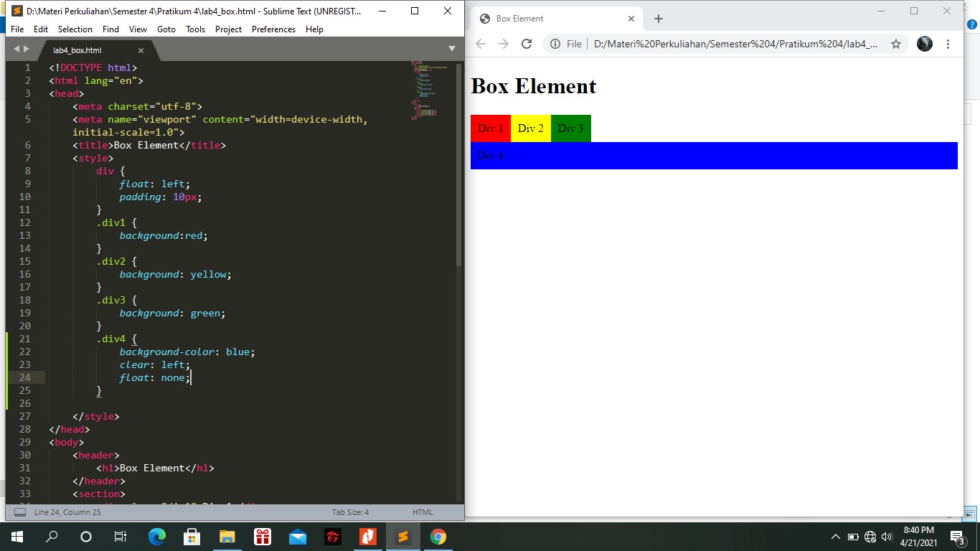Open Microsoft Store from the taskbar
The height and width of the screenshot is (551, 980).
192,536
